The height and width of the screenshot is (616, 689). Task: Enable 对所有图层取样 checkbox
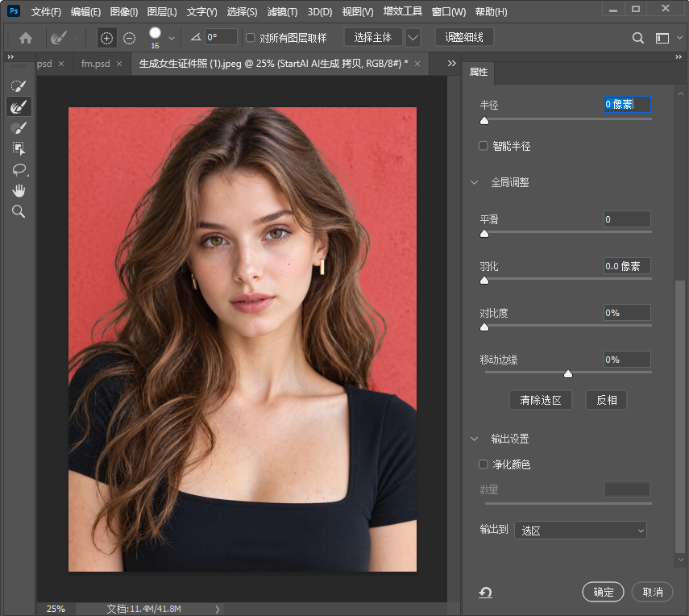(x=251, y=38)
